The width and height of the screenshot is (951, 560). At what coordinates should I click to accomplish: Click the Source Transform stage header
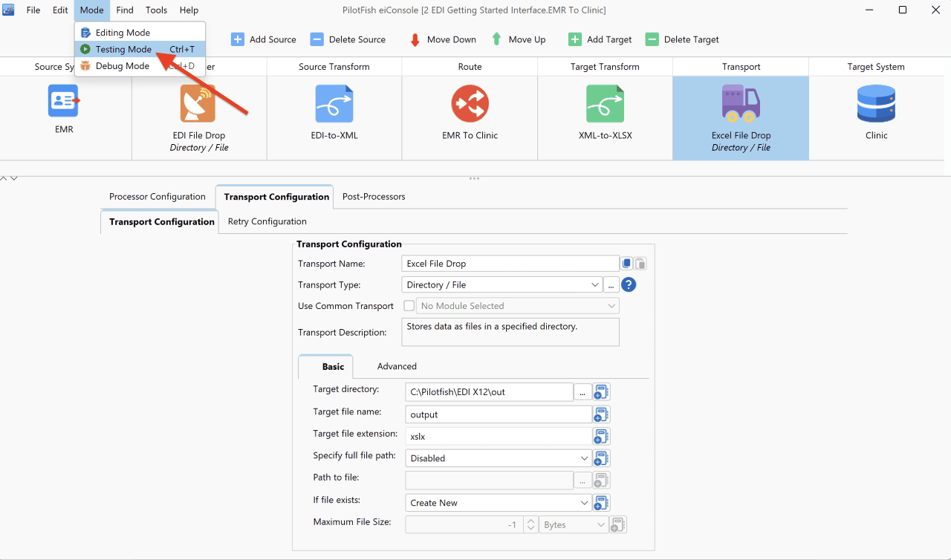[334, 67]
